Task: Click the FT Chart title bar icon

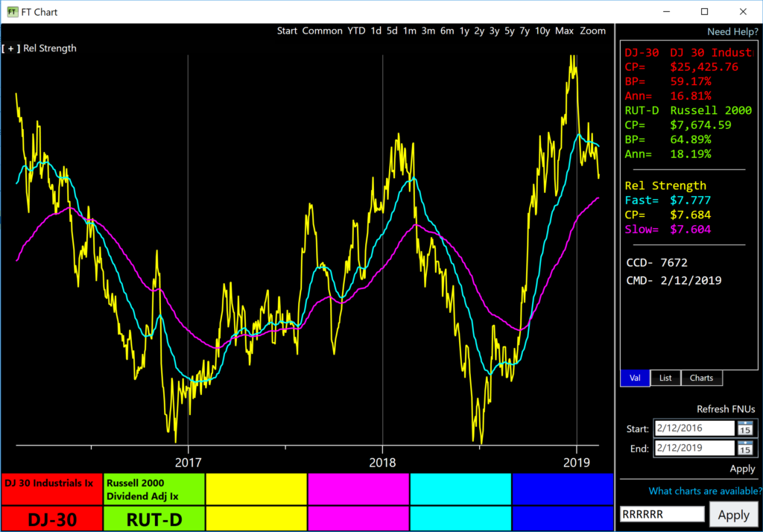Action: [x=12, y=11]
